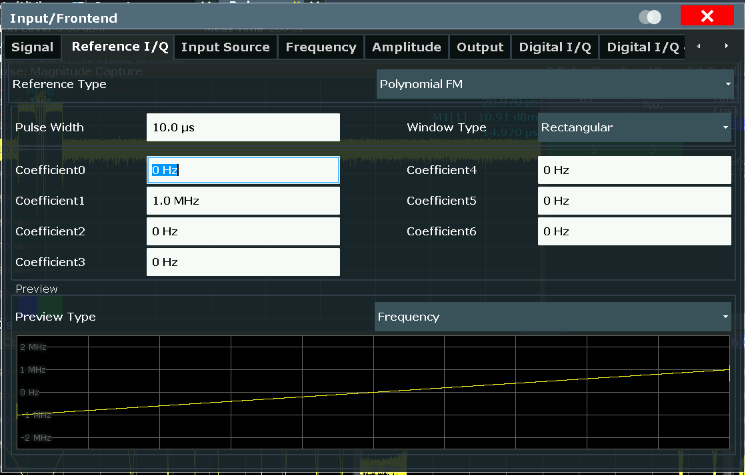Click the Coefficient1 value field

point(243,201)
